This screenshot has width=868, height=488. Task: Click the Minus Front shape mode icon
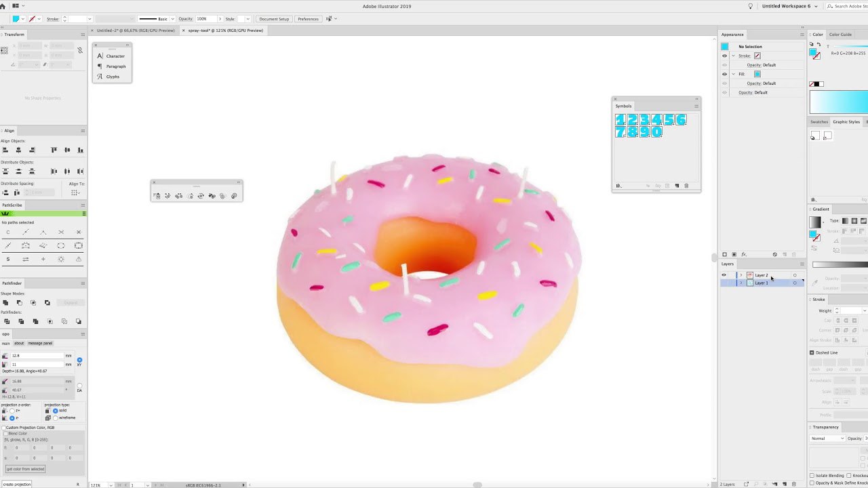tap(19, 302)
